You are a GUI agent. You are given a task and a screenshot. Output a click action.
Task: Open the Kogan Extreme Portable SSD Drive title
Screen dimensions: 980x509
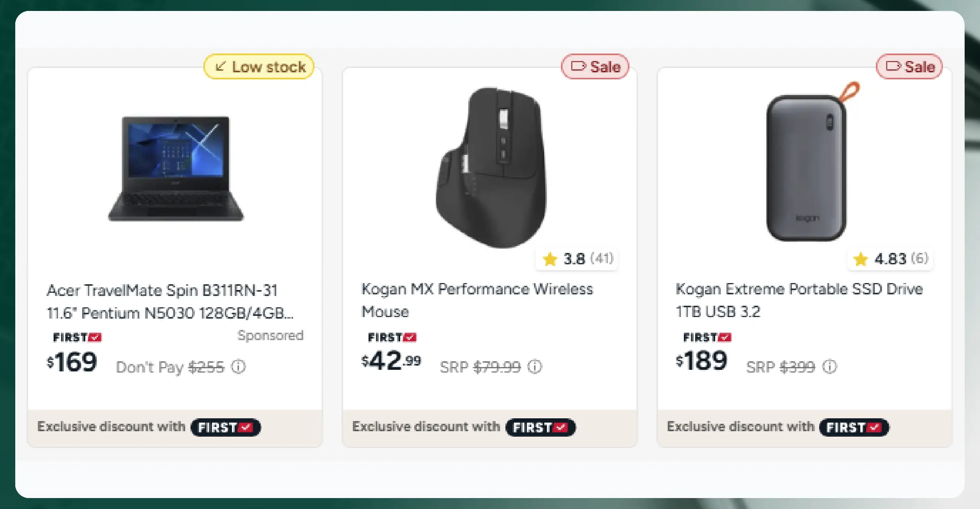[799, 300]
